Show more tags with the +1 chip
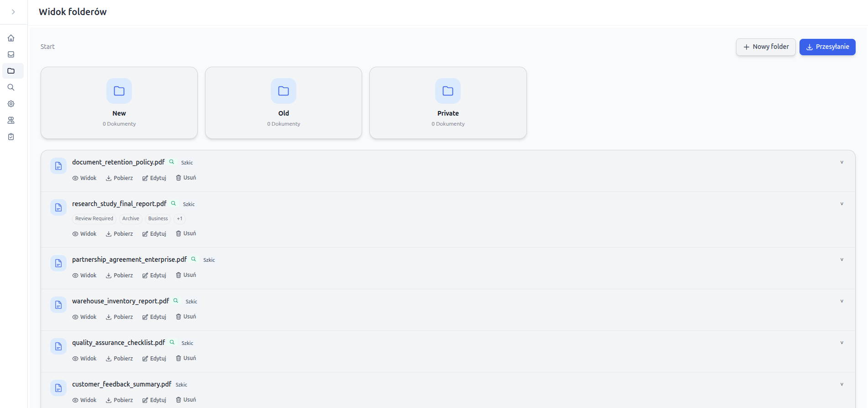 (x=179, y=219)
